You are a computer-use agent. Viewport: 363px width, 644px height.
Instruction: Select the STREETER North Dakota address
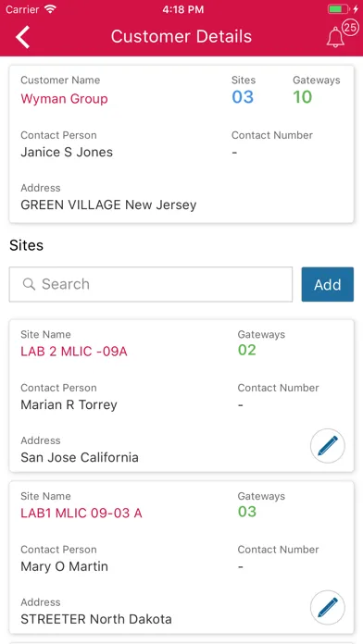click(96, 619)
